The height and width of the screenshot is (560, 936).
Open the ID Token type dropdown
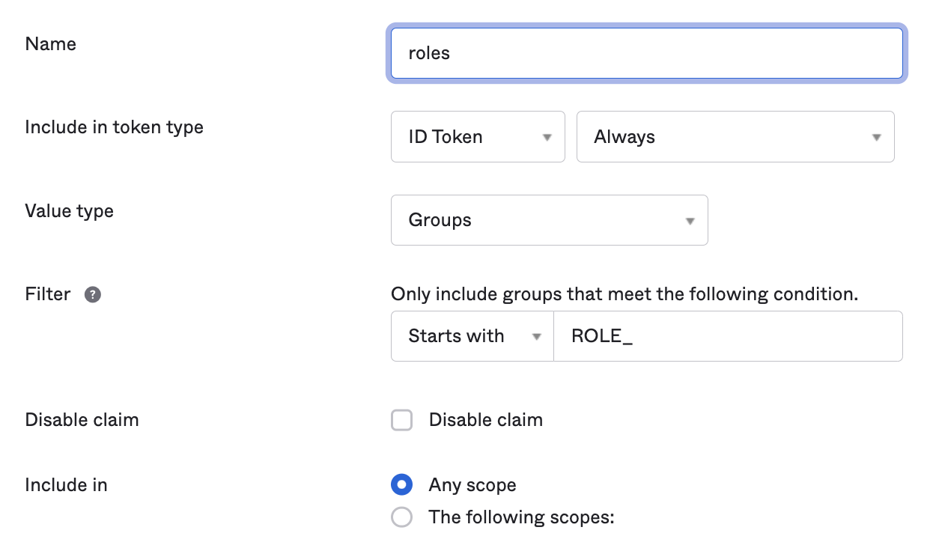coord(477,137)
